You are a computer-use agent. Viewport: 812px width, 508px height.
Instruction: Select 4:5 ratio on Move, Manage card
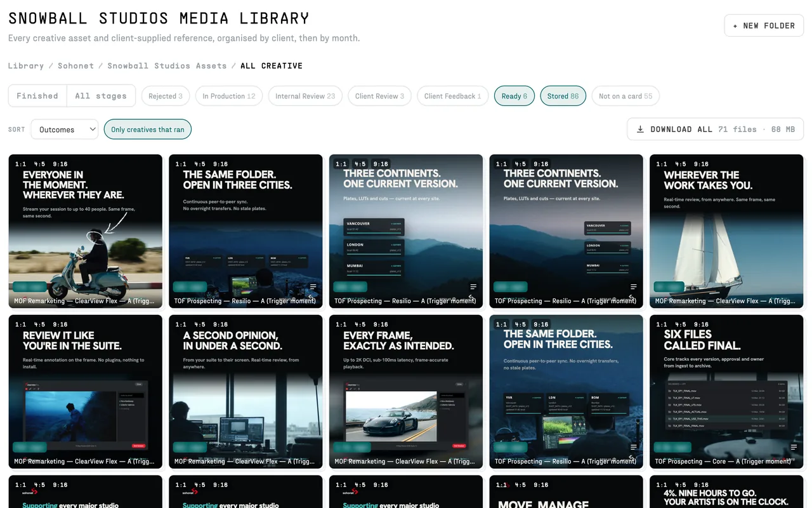pos(520,485)
